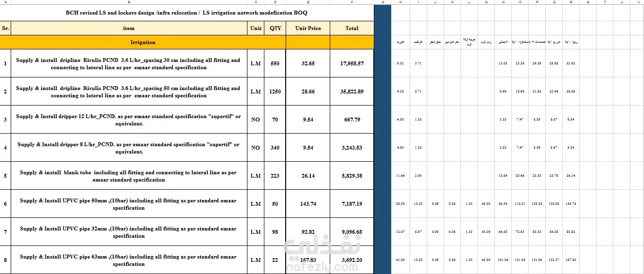This screenshot has width=644, height=274.
Task: Click QTY cell with value 1250
Action: [x=275, y=91]
